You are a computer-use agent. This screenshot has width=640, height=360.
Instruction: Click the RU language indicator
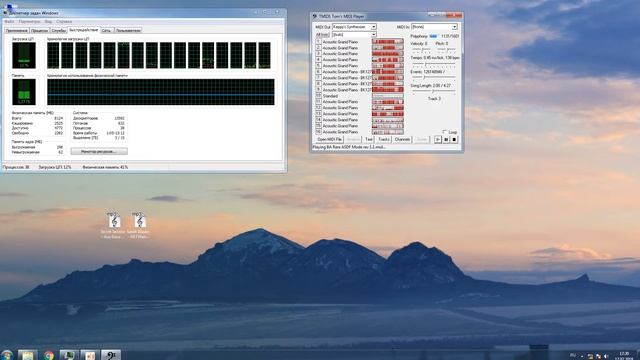pos(573,356)
